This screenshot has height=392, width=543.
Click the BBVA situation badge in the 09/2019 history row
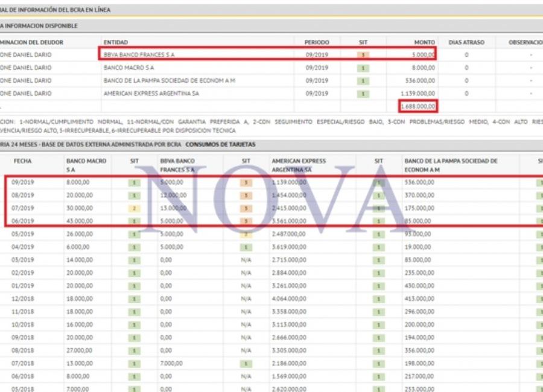click(246, 182)
